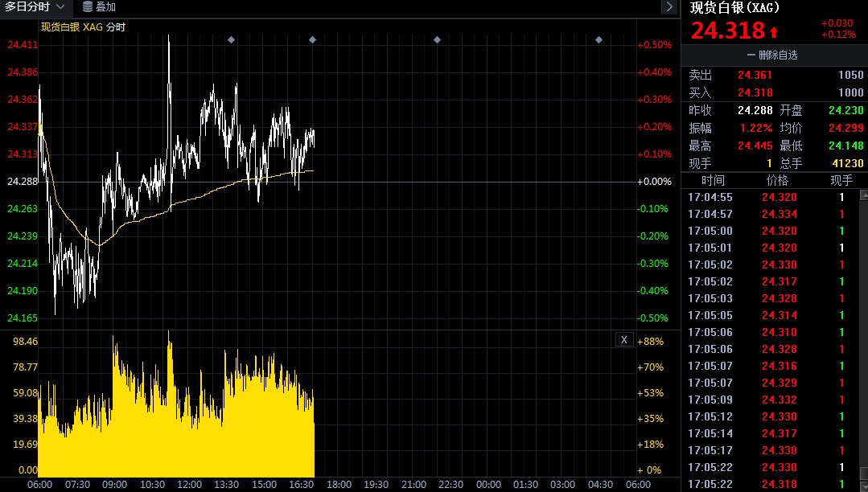
Task: Click the minus icon beside 删除自选
Action: (751, 55)
